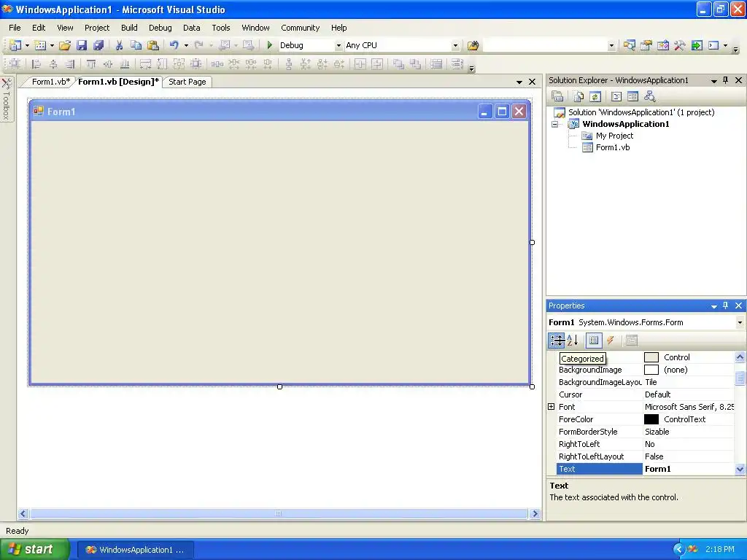Click Properties icon in Solution Explorer toolbar

pos(557,97)
